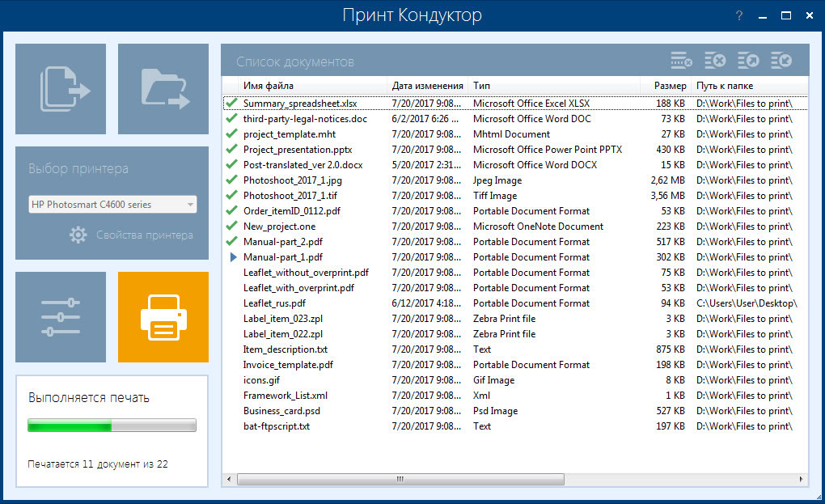Viewport: 825px width, 504px height.
Task: Click the green checkmark beside Project_presentation.pptx
Action: pos(231,150)
